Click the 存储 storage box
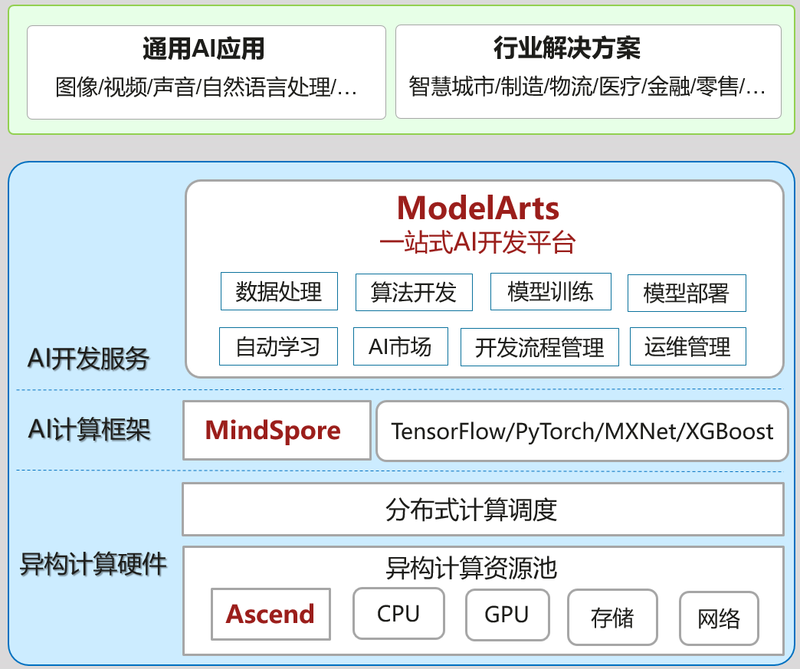Image resolution: width=800 pixels, height=669 pixels. click(612, 618)
